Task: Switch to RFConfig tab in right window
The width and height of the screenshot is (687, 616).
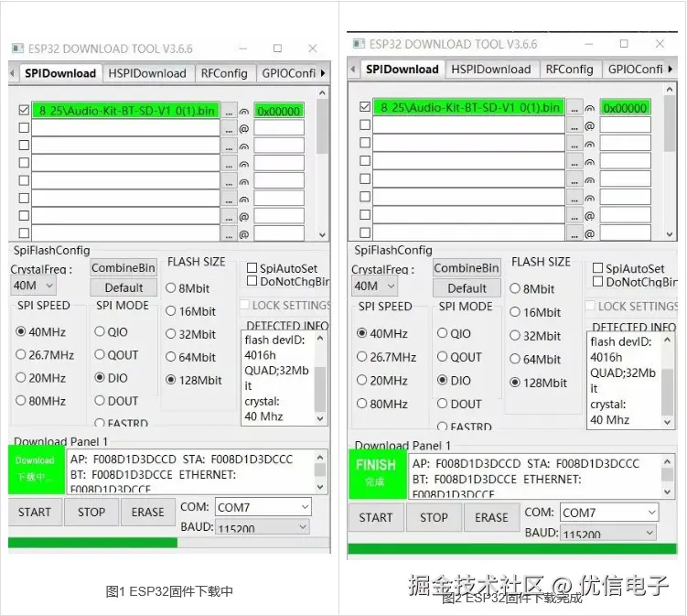Action: coord(569,70)
